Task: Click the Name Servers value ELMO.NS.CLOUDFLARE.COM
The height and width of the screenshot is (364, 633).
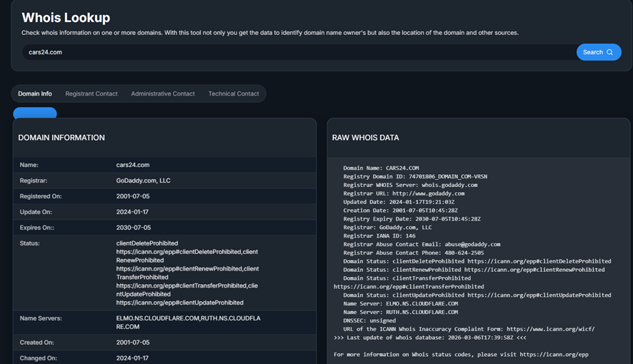Action: (x=158, y=318)
